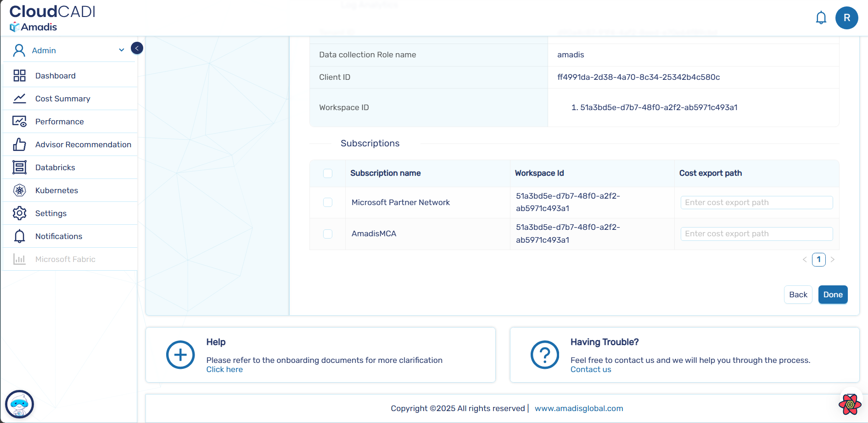Check the Microsoft Partner Network checkbox

click(x=328, y=202)
